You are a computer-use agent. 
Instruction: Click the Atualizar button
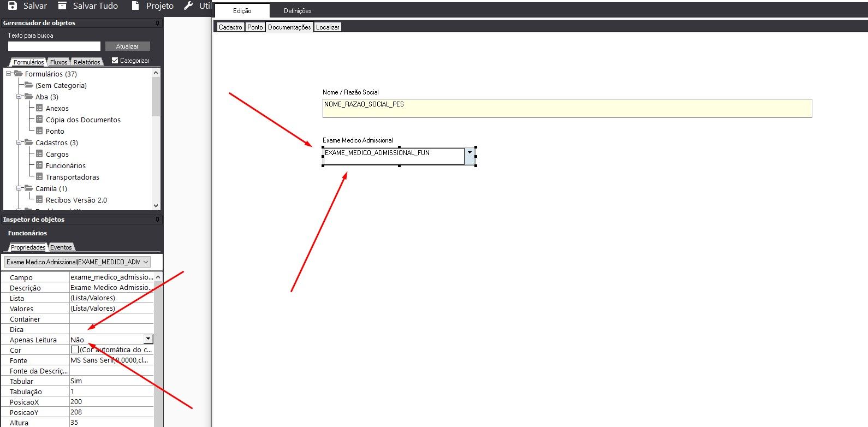[127, 46]
